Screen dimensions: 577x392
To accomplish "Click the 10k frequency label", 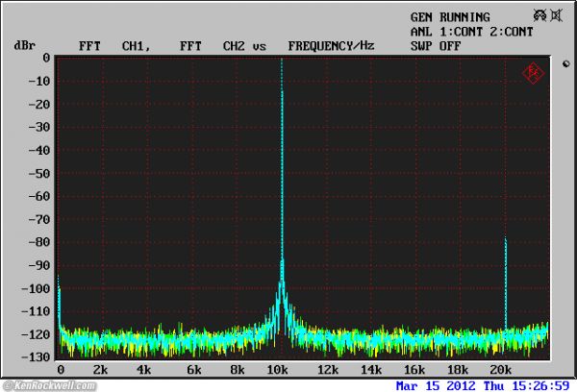I will (277, 369).
